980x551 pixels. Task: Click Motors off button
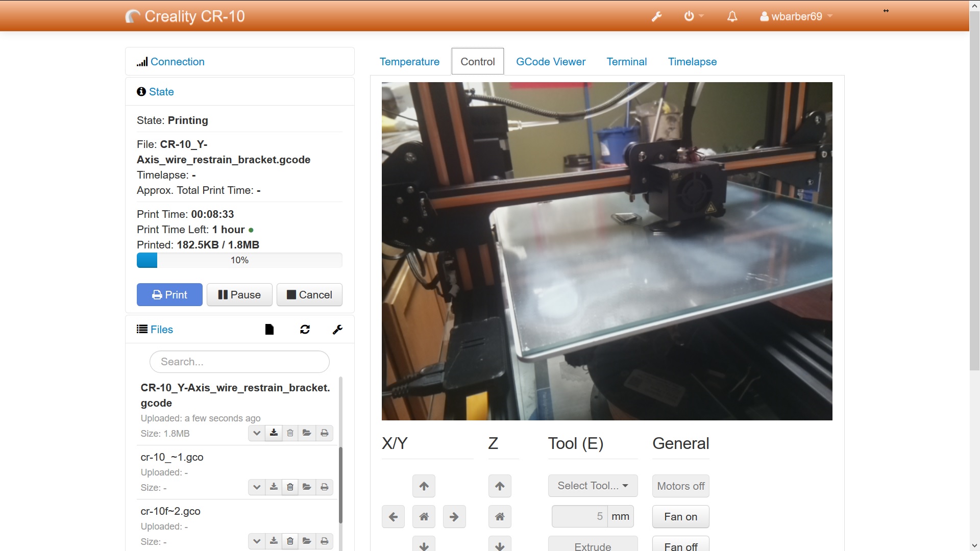pyautogui.click(x=681, y=486)
